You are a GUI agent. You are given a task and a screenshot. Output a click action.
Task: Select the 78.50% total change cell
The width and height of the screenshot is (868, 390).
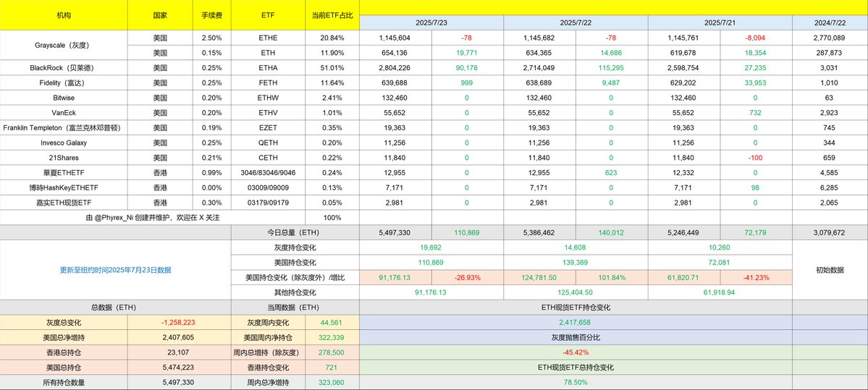pos(576,382)
